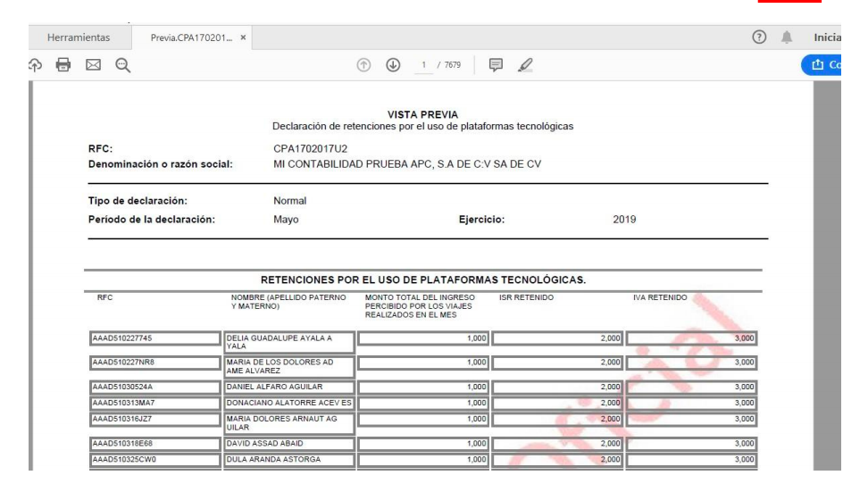Image resolution: width=868 pixels, height=492 pixels.
Task: Switch to the Previa.CPA170201 document tab
Action: pyautogui.click(x=191, y=38)
